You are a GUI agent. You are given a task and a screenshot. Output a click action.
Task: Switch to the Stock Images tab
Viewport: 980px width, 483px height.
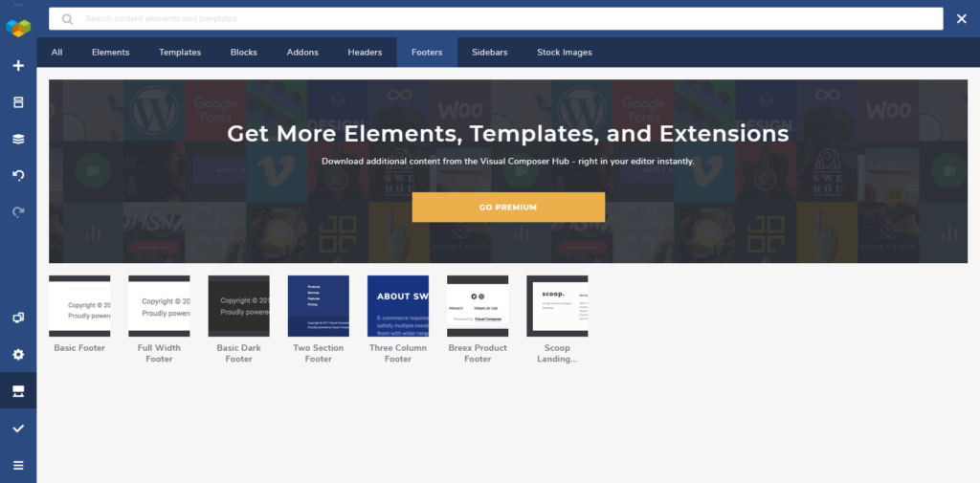point(565,53)
